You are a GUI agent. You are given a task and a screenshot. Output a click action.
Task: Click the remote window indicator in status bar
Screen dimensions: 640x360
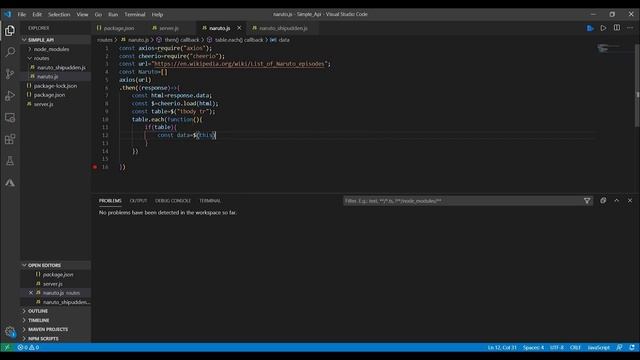pyautogui.click(x=7, y=347)
